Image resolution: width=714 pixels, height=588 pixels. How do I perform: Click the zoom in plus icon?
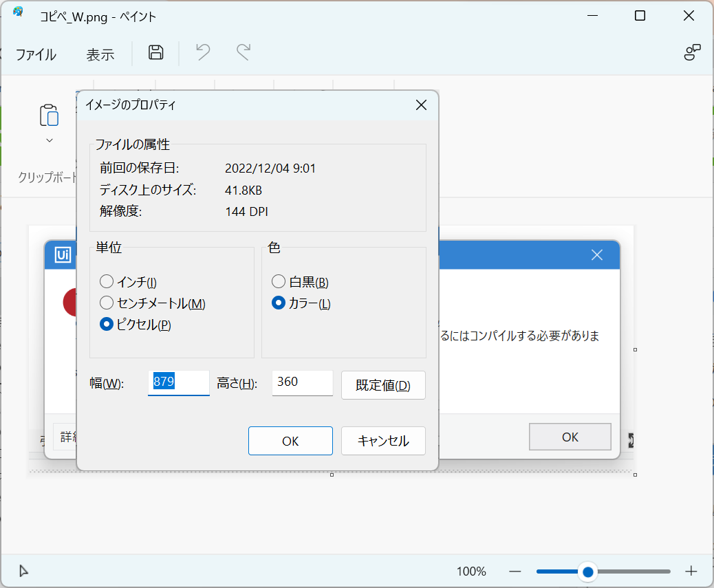coord(690,571)
